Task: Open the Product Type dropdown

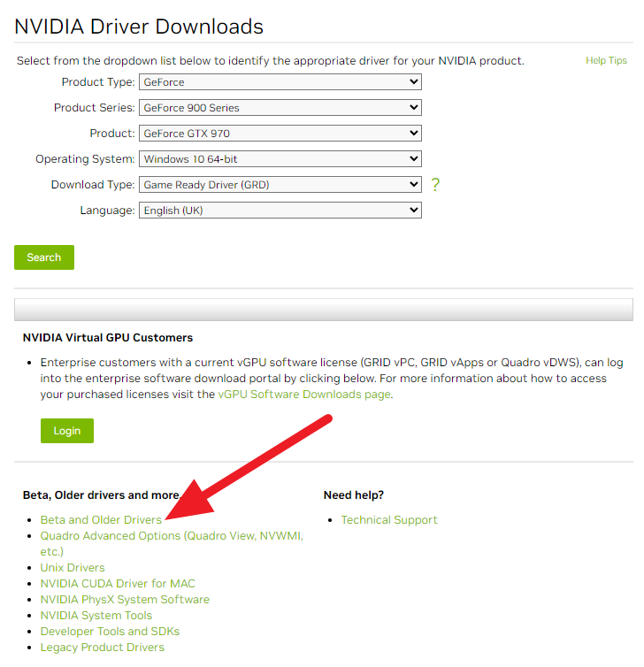Action: 280,81
